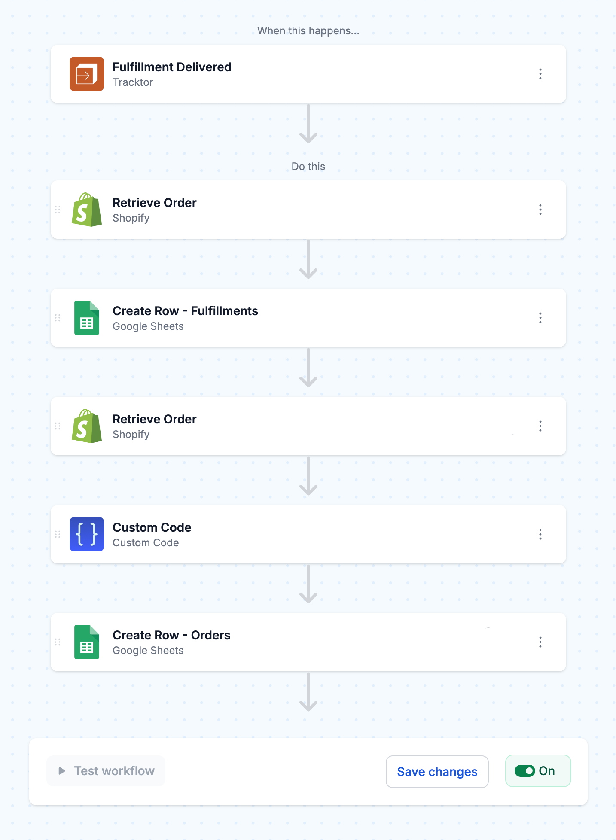Open the three-dot menu for the first Retrieve Order step

click(540, 210)
